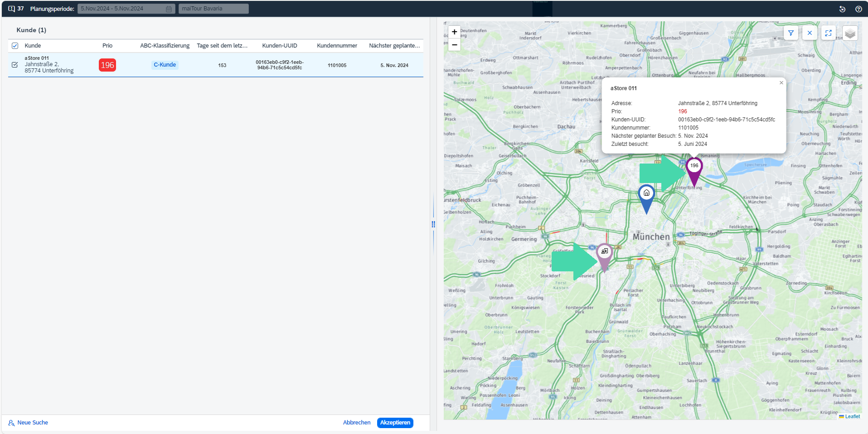
Task: Open the Leaflet attribution link
Action: [x=852, y=416]
